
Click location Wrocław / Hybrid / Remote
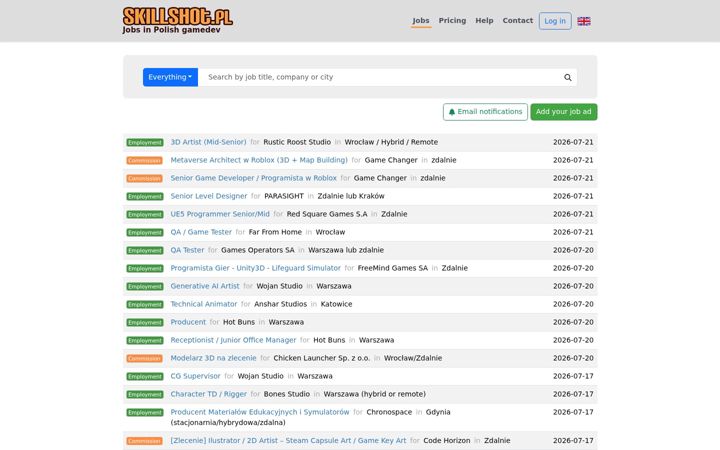click(x=391, y=142)
